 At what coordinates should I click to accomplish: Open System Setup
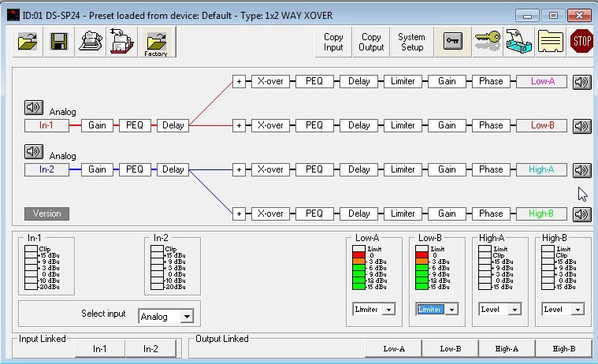(411, 42)
